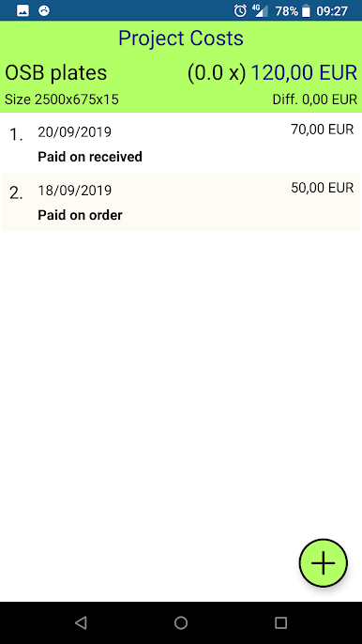362x644 pixels.
Task: Tap the Diff. 0,00 EUR label
Action: (315, 100)
